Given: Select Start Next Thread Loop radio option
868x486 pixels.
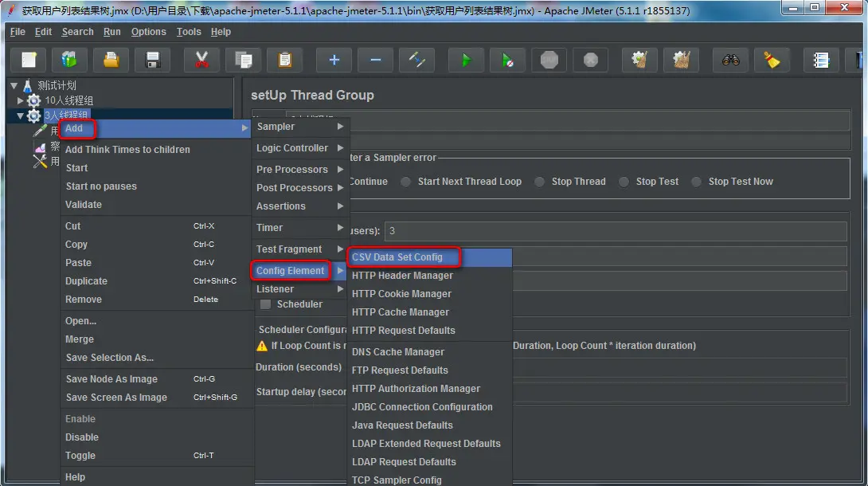Looking at the screenshot, I should 406,182.
